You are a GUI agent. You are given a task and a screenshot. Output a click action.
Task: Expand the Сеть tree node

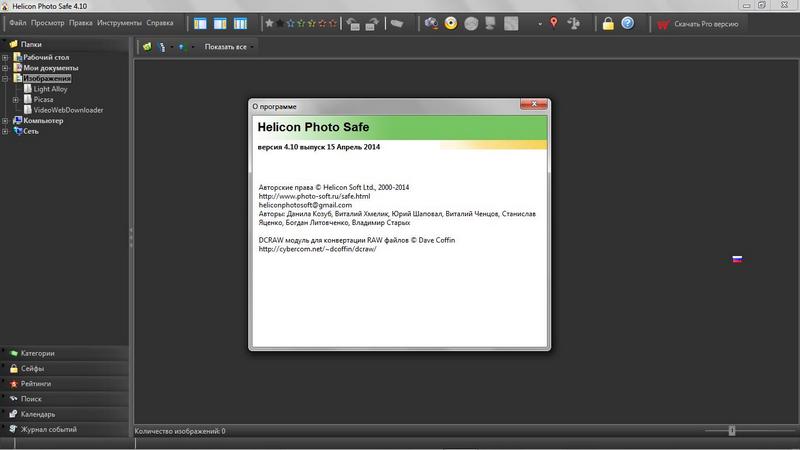point(5,132)
